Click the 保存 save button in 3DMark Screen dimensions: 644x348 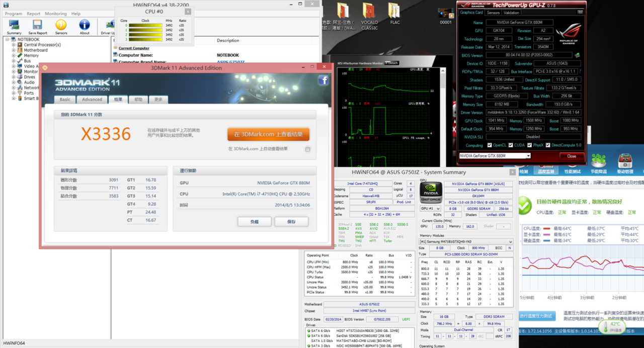(x=291, y=221)
